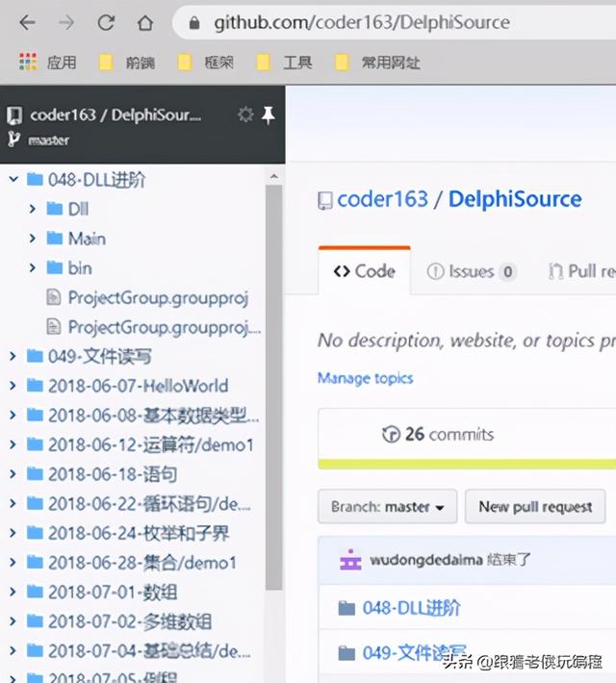Click the repo icon in the Octotree header
Screen dimensions: 616x683
tap(13, 115)
